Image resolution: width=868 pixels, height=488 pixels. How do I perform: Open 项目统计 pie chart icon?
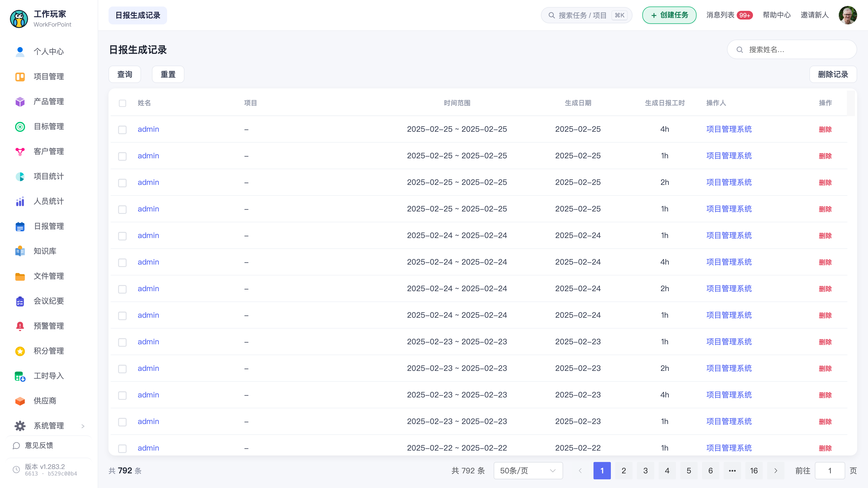click(20, 176)
